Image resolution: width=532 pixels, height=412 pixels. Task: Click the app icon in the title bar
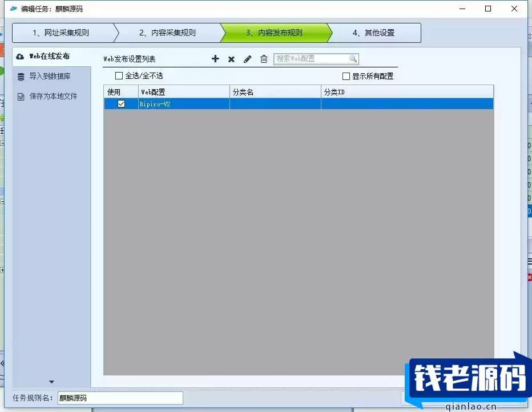[14, 9]
